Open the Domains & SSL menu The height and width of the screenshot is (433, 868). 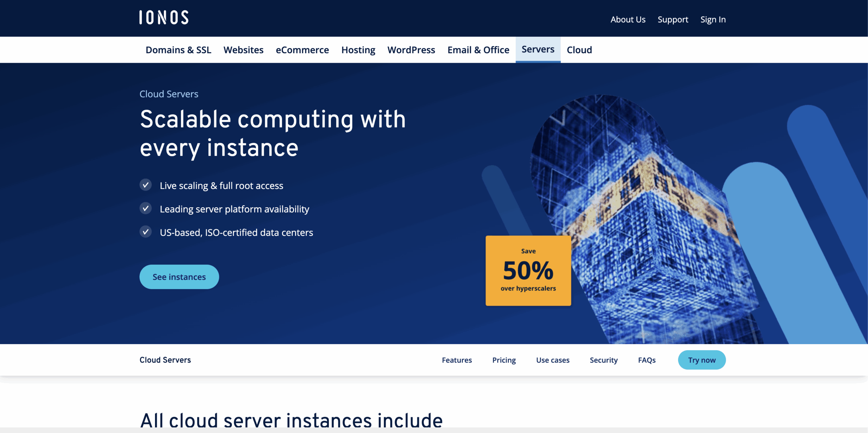[178, 50]
